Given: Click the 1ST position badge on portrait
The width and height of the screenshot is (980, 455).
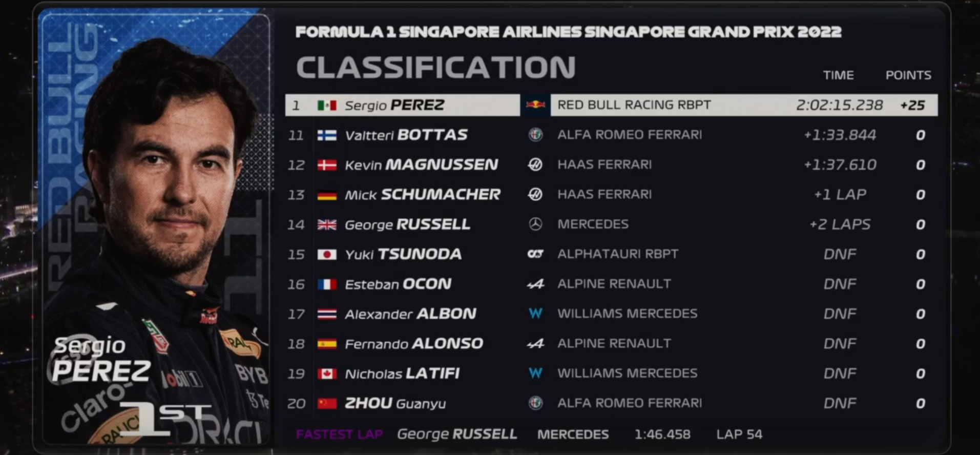Looking at the screenshot, I should coord(165,419).
